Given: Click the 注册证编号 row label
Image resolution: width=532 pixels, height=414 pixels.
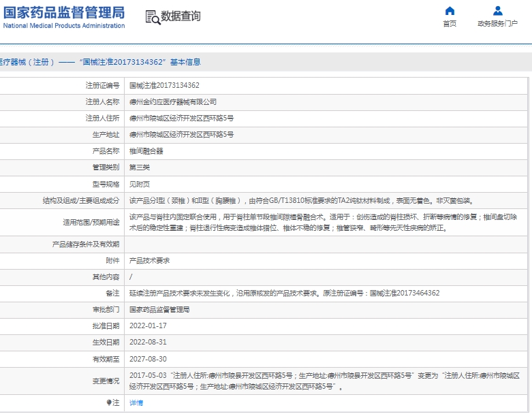Looking at the screenshot, I should (102, 85).
